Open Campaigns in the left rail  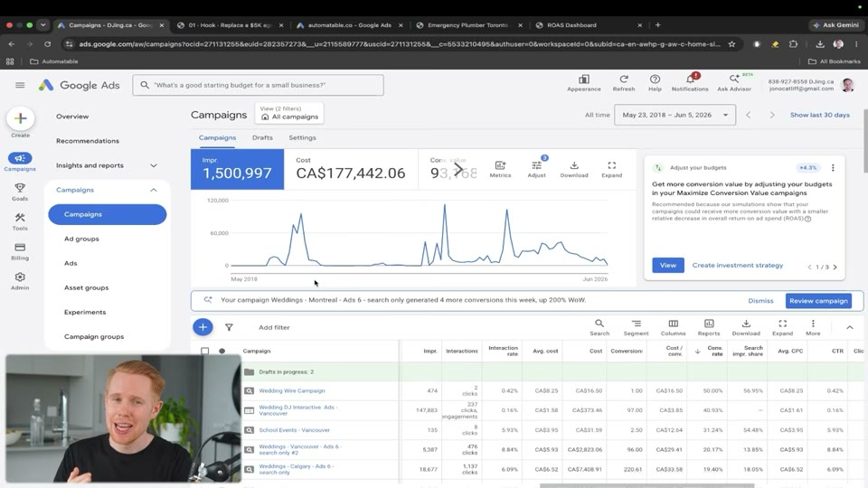pos(20,162)
